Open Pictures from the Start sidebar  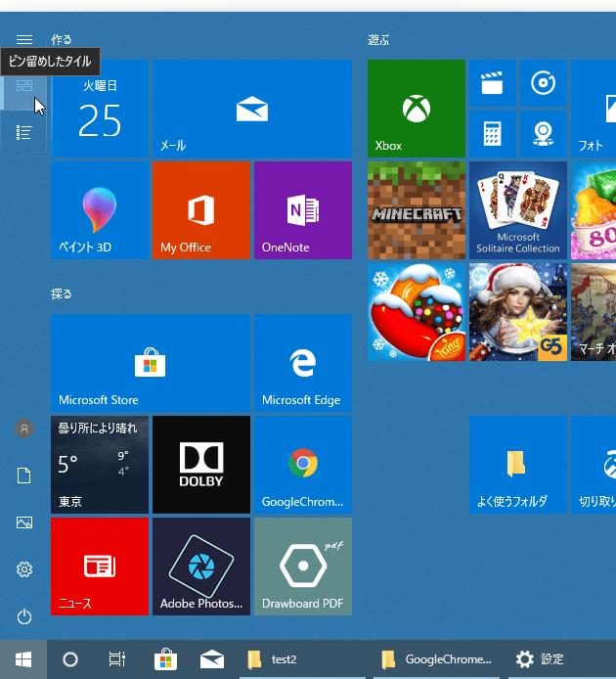tap(24, 522)
